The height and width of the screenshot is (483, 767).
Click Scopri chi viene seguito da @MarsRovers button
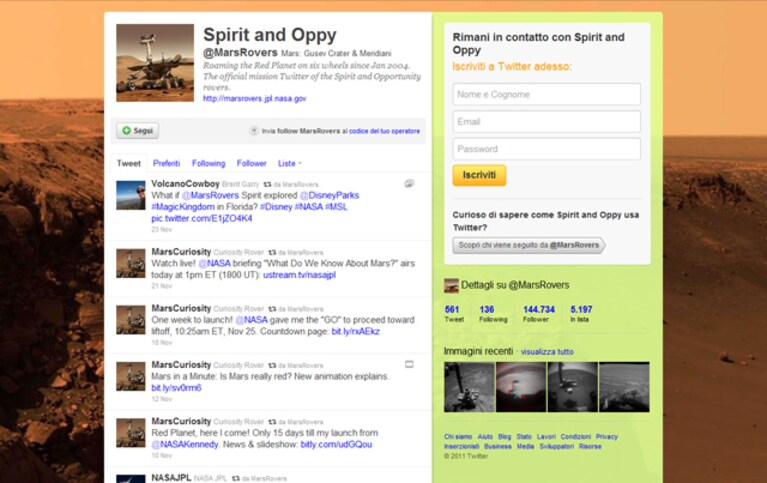pyautogui.click(x=529, y=245)
